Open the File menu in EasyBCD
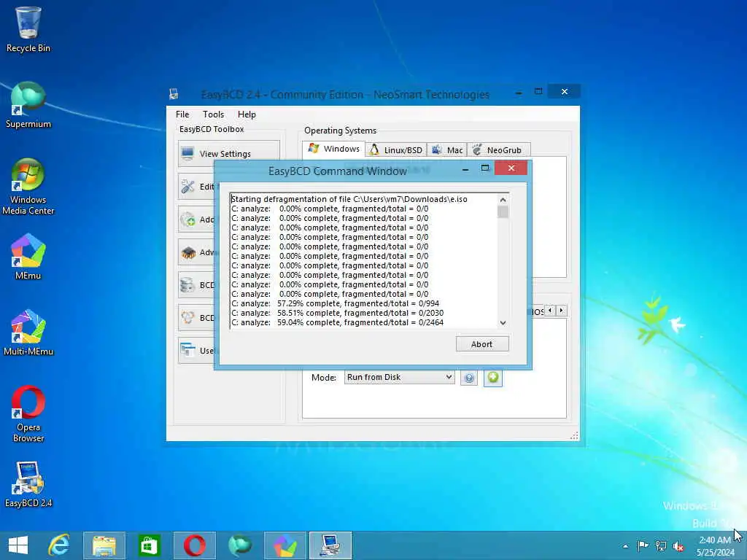 pyautogui.click(x=182, y=114)
